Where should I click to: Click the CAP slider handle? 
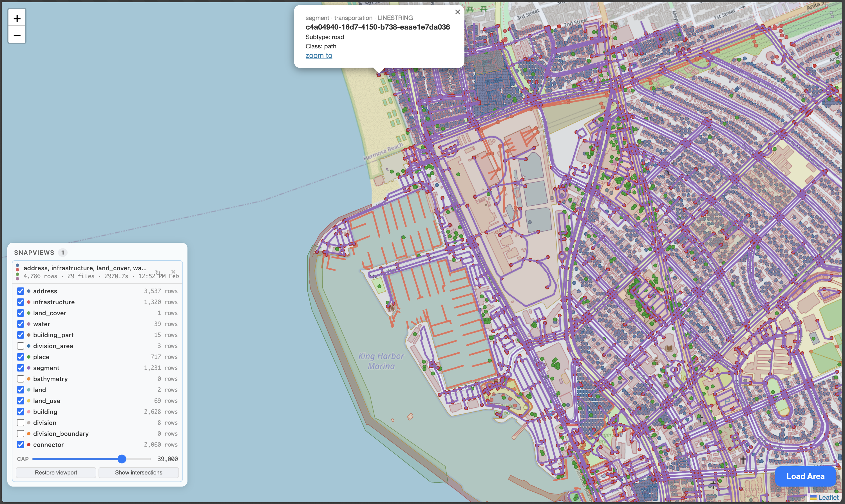coord(122,459)
